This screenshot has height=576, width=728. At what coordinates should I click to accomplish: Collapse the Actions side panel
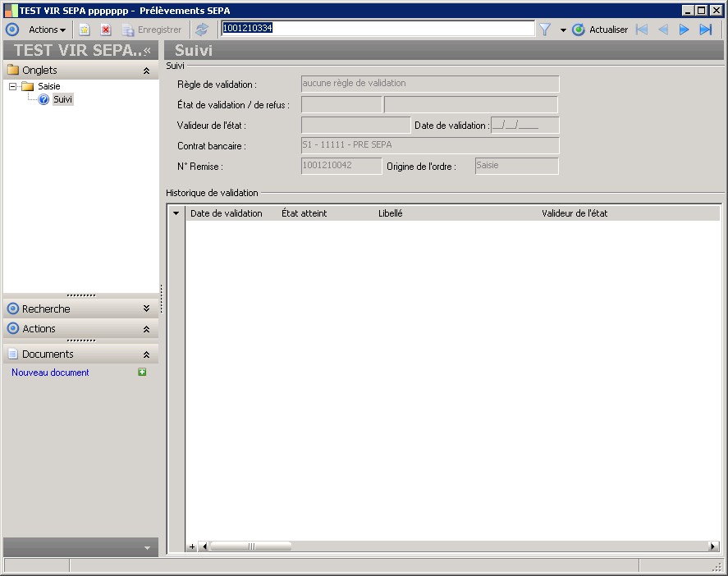[x=146, y=329]
